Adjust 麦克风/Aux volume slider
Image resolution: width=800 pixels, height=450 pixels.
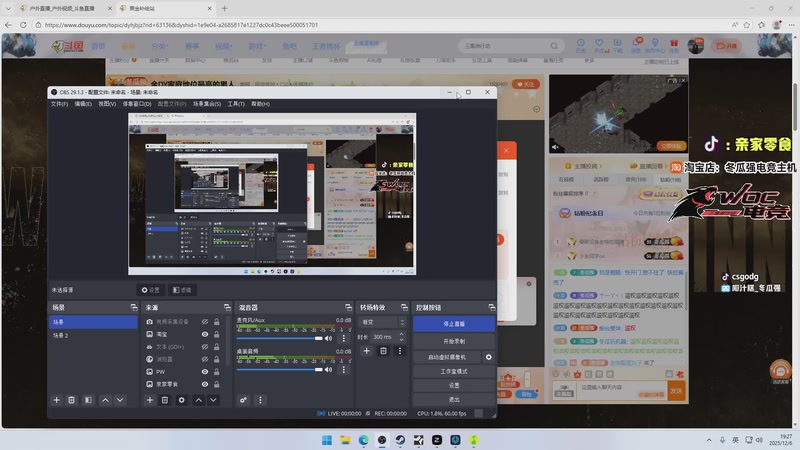click(x=280, y=338)
